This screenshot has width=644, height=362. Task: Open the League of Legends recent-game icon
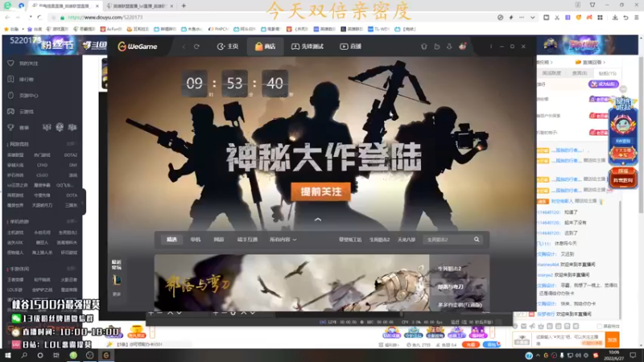point(117,280)
